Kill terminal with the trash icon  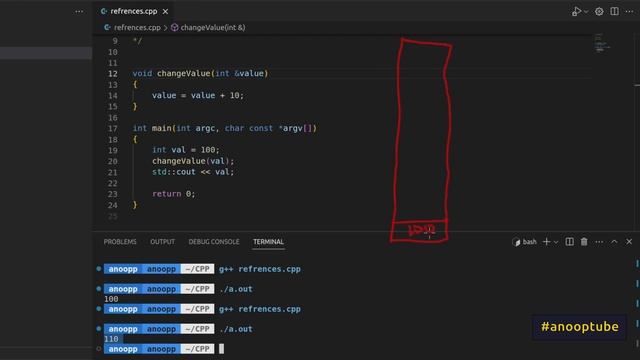[584, 242]
